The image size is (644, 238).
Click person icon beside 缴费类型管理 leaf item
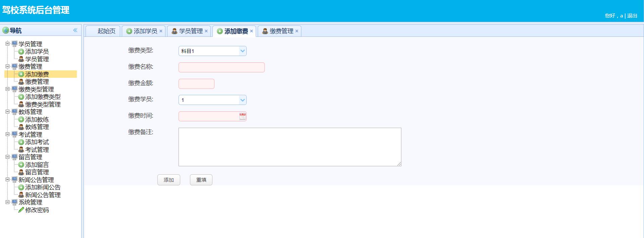click(x=21, y=104)
